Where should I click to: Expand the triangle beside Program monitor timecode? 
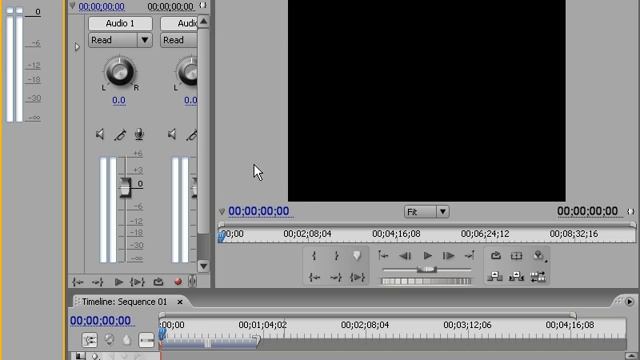coord(222,211)
